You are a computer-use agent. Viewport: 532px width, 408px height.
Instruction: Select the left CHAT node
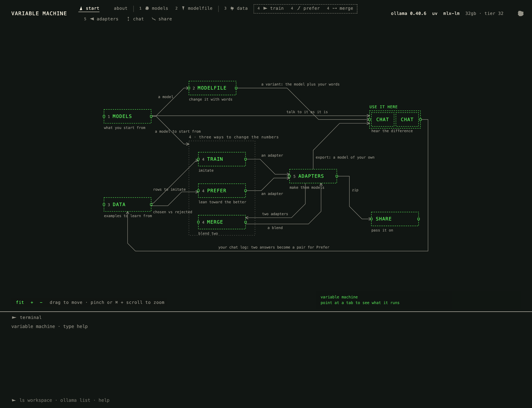click(383, 120)
